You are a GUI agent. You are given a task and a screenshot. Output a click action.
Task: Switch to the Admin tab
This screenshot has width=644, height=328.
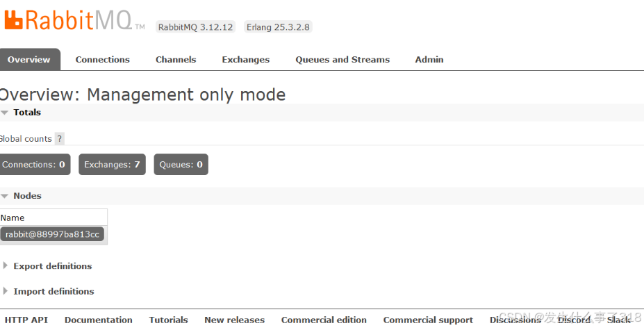(429, 60)
